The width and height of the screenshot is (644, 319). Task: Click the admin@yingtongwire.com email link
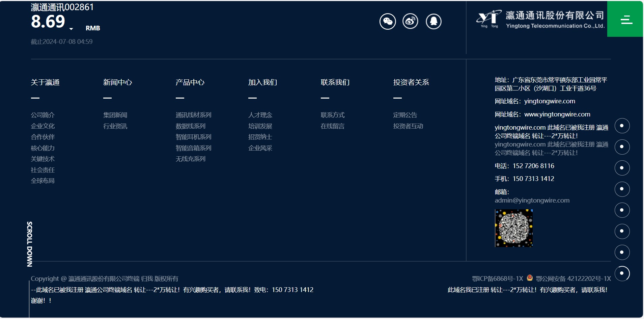(x=532, y=201)
